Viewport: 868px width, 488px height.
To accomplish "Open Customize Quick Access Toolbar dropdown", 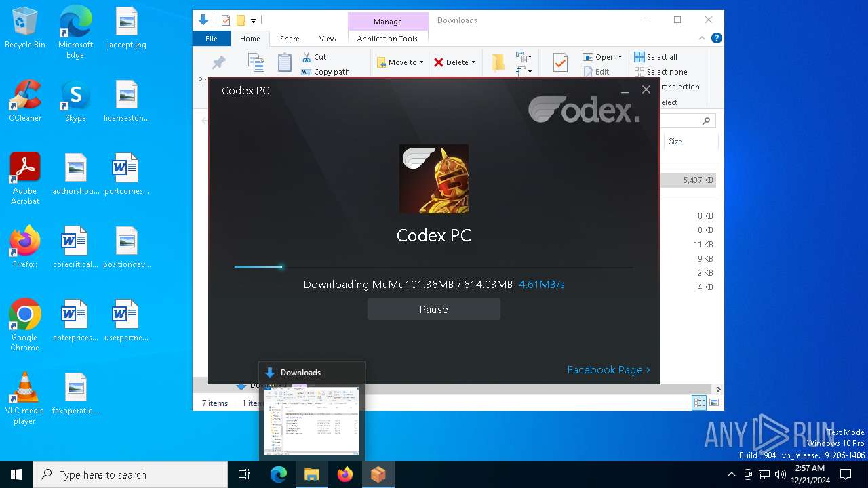I will point(253,21).
